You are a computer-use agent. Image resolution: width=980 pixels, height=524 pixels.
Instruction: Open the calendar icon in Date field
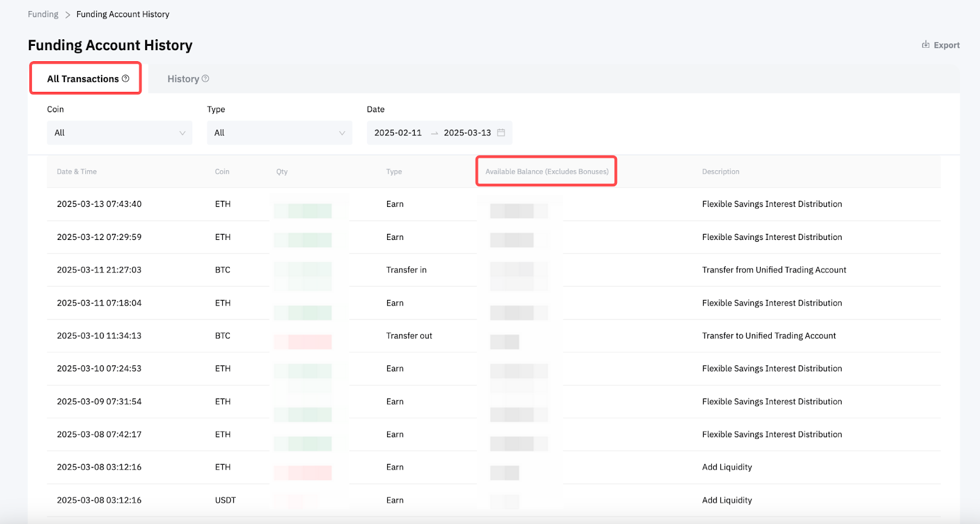[501, 133]
